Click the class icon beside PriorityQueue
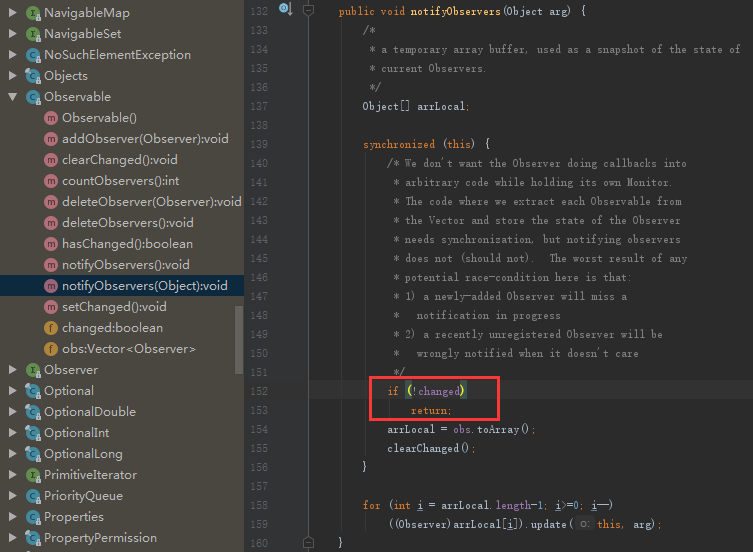This screenshot has width=753, height=552. pos(33,496)
